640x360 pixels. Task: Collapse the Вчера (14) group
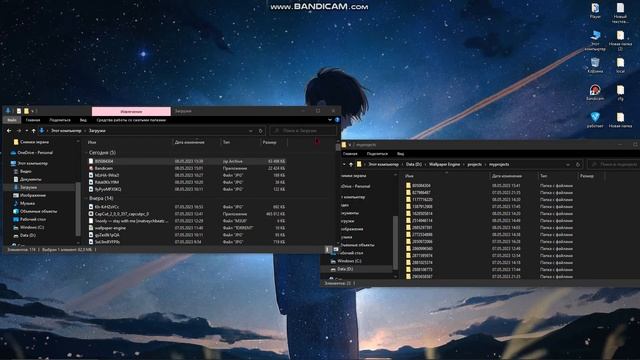tap(86, 198)
